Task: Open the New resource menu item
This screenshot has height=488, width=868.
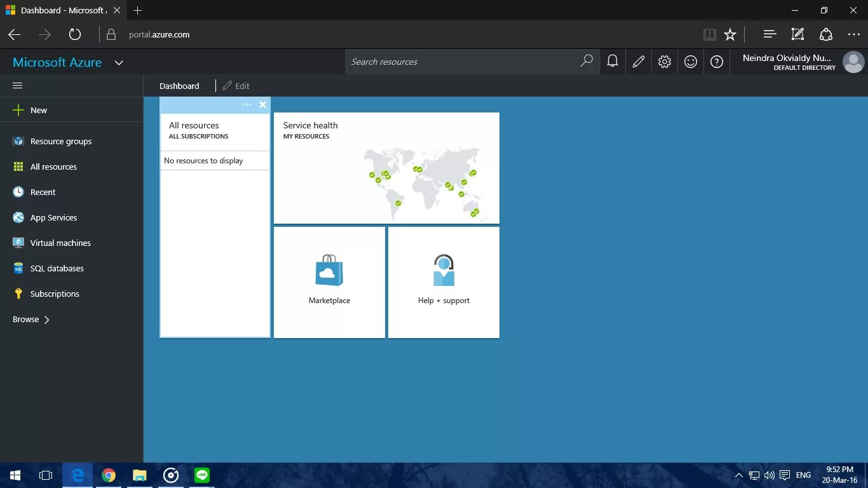Action: 71,110
